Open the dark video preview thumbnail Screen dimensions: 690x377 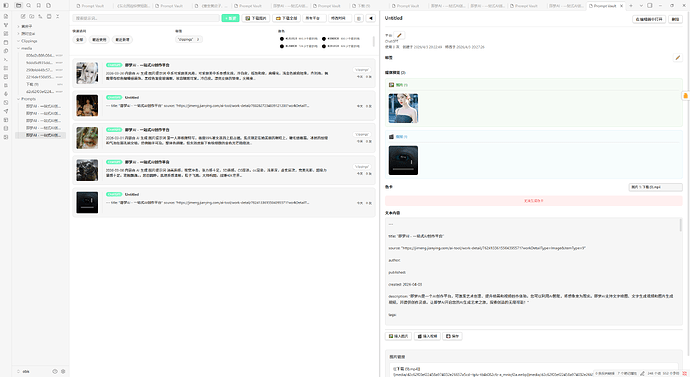[404, 161]
